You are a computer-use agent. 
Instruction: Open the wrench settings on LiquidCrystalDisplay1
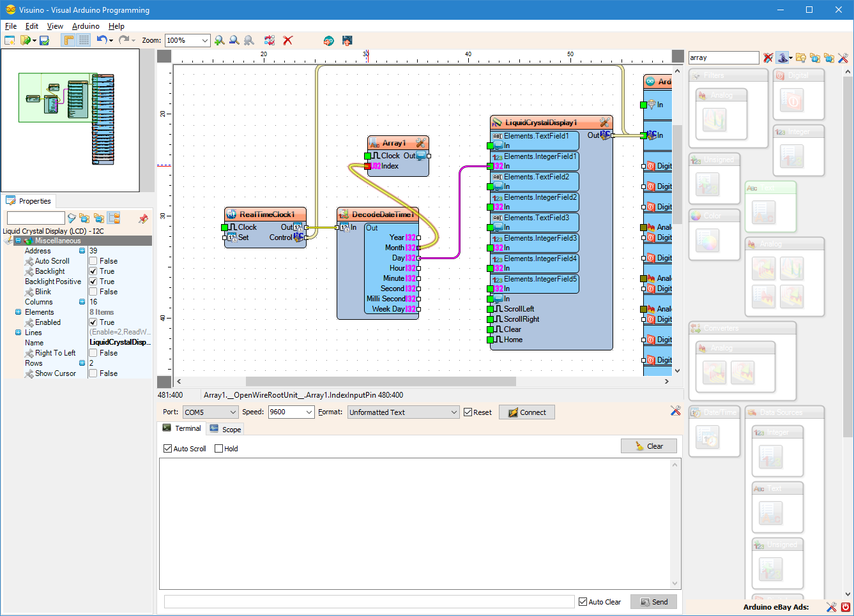coord(605,122)
